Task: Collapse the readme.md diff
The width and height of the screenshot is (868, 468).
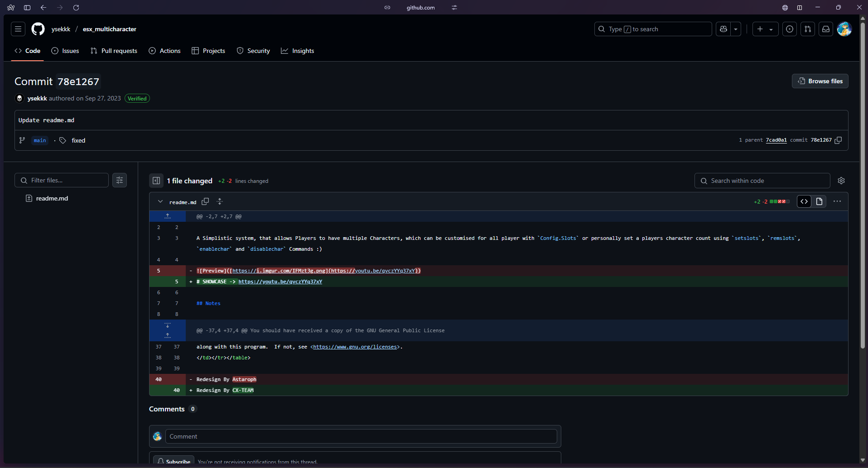Action: [x=160, y=201]
